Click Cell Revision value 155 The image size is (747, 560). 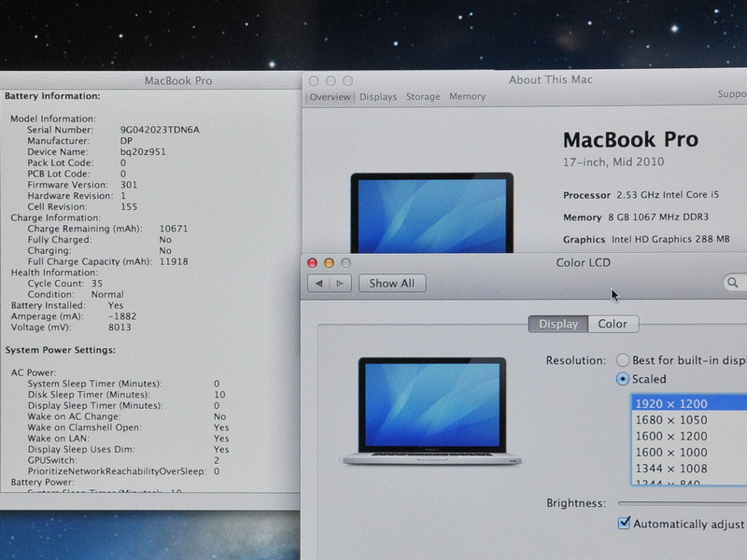point(129,206)
